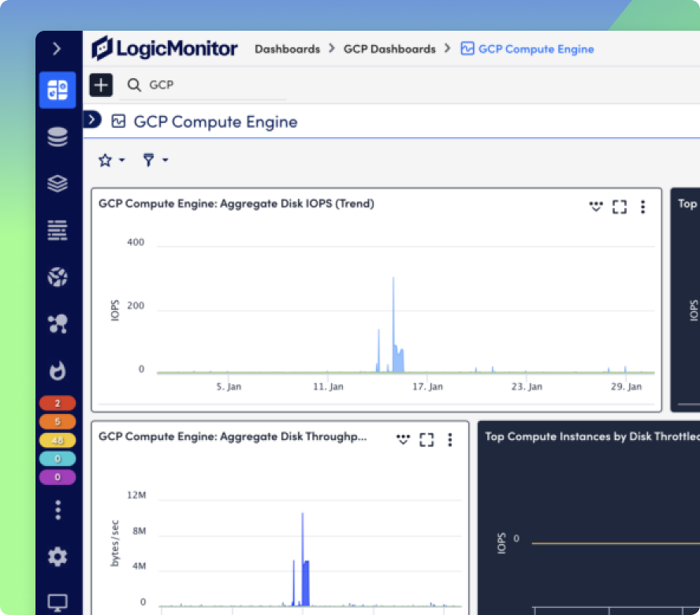Click the teal alert badge showing 0
Image resolution: width=700 pixels, height=615 pixels.
[x=57, y=459]
